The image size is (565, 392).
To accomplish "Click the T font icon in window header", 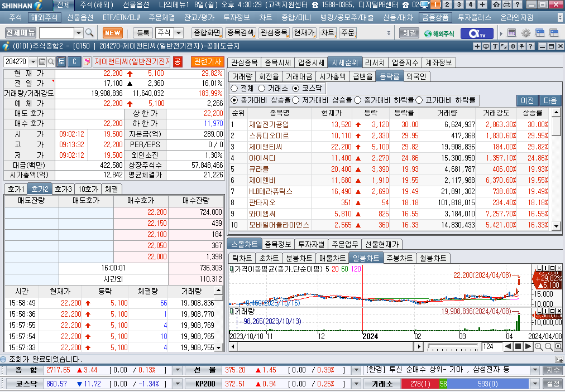I will [x=495, y=46].
